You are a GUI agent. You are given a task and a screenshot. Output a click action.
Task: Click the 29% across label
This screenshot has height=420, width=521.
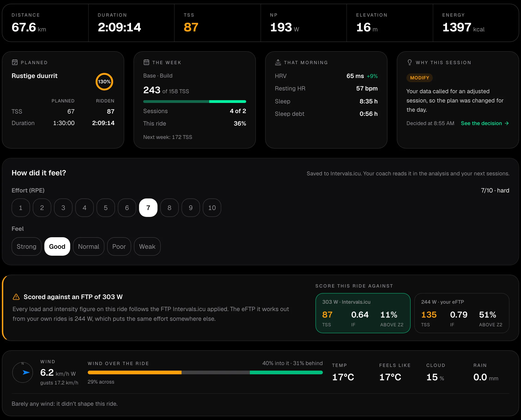click(x=101, y=382)
